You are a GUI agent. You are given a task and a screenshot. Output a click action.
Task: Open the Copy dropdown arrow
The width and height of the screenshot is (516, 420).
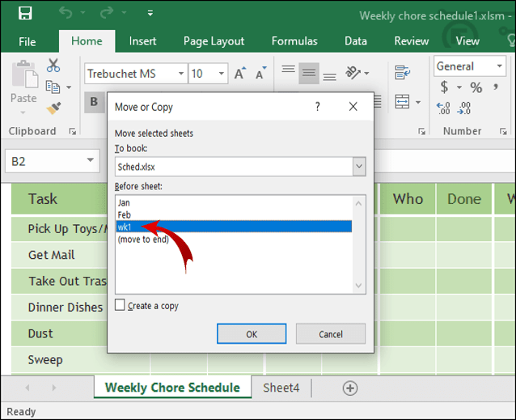(x=69, y=87)
